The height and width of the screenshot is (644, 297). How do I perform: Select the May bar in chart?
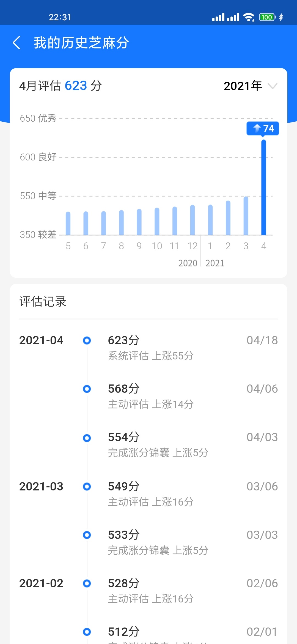[68, 223]
